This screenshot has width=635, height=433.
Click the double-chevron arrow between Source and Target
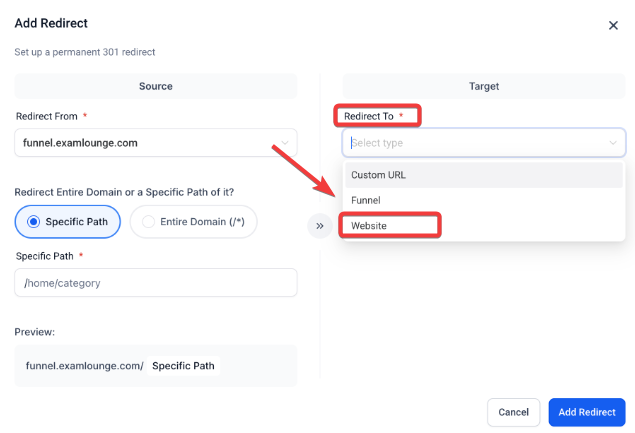pos(320,226)
